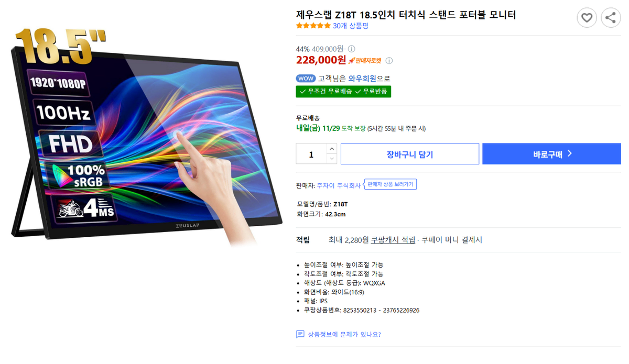Add item with 장바구니 담기 button
629x364 pixels.
410,154
